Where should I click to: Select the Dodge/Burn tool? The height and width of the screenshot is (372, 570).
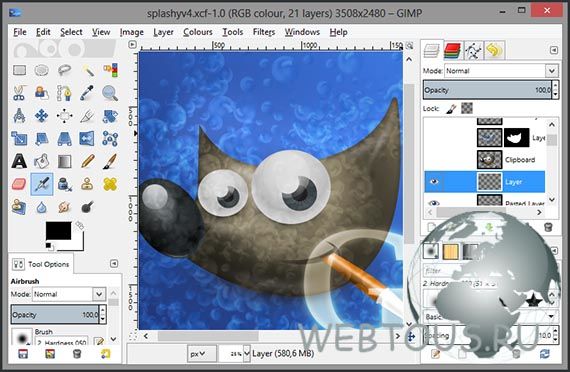[x=87, y=207]
